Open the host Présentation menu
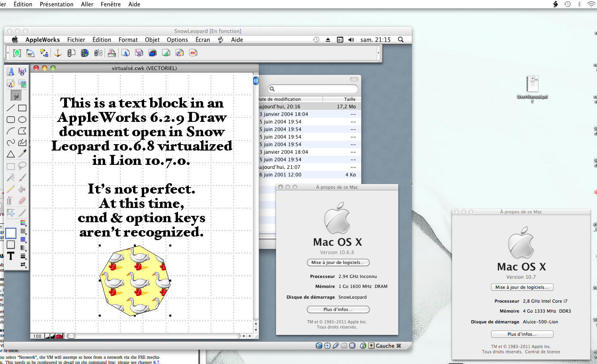Screen dimensions: 597x364 pyautogui.click(x=57, y=4)
